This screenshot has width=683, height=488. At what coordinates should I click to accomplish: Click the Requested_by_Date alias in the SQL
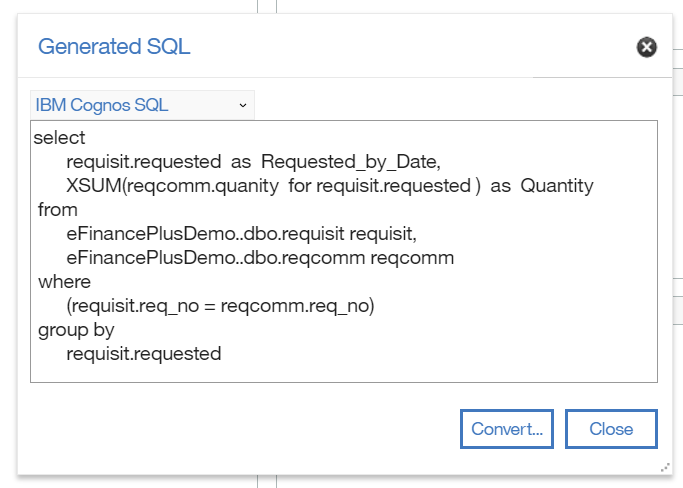[x=350, y=162]
